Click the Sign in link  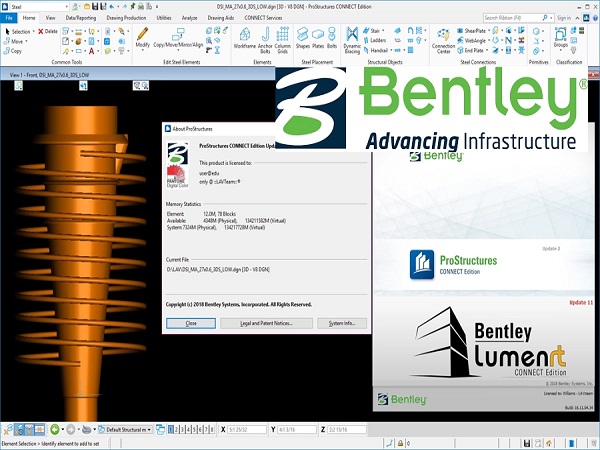564,18
